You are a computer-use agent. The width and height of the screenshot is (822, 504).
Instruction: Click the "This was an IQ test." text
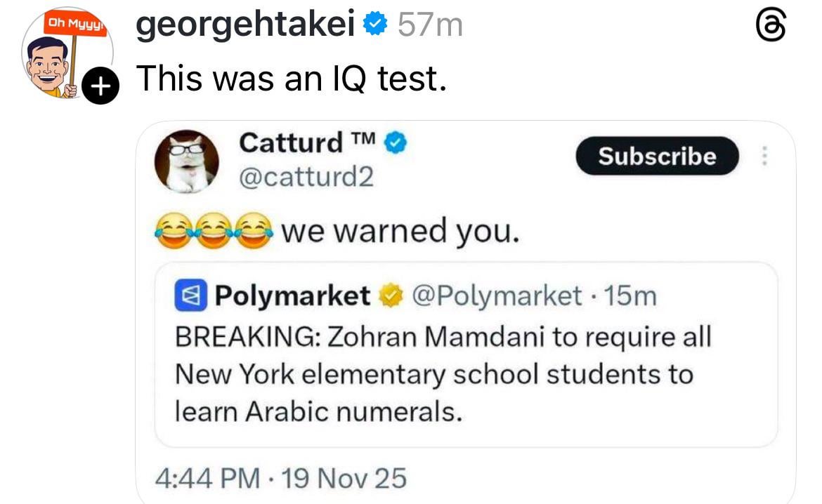(x=292, y=78)
